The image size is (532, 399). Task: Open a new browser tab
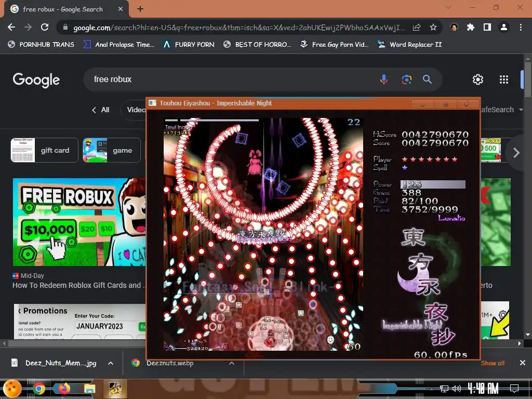pyautogui.click(x=140, y=9)
